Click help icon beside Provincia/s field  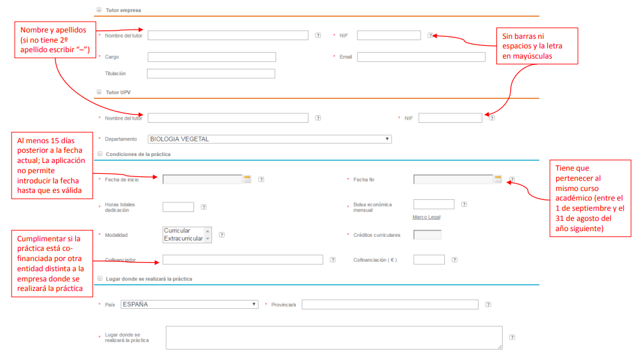[x=487, y=304]
